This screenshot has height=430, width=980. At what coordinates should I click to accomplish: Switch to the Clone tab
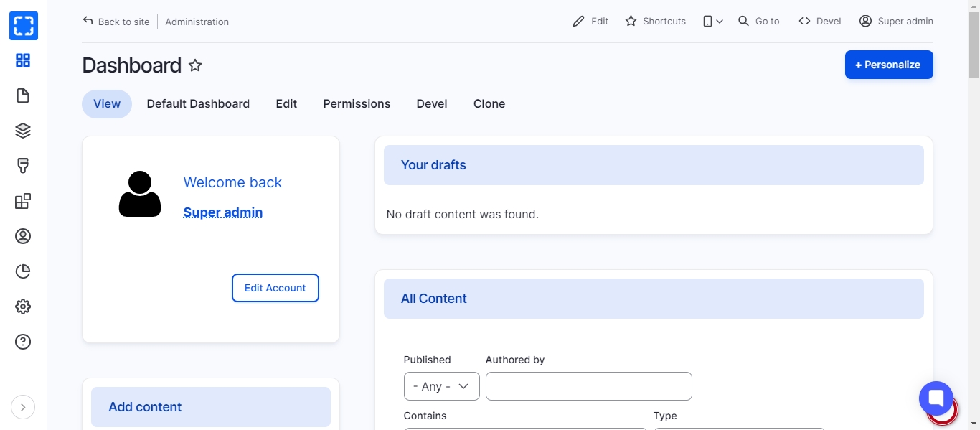(x=489, y=104)
